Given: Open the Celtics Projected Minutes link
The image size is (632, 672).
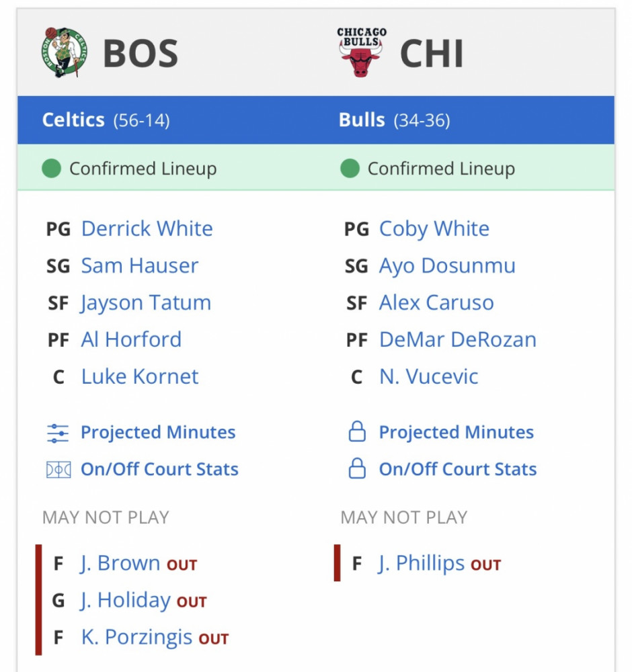Looking at the screenshot, I should [x=158, y=432].
